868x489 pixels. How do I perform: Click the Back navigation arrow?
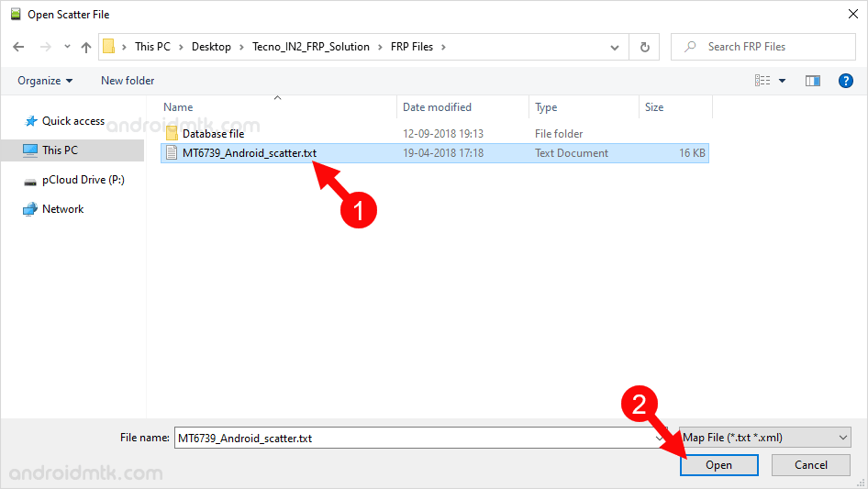coord(18,47)
